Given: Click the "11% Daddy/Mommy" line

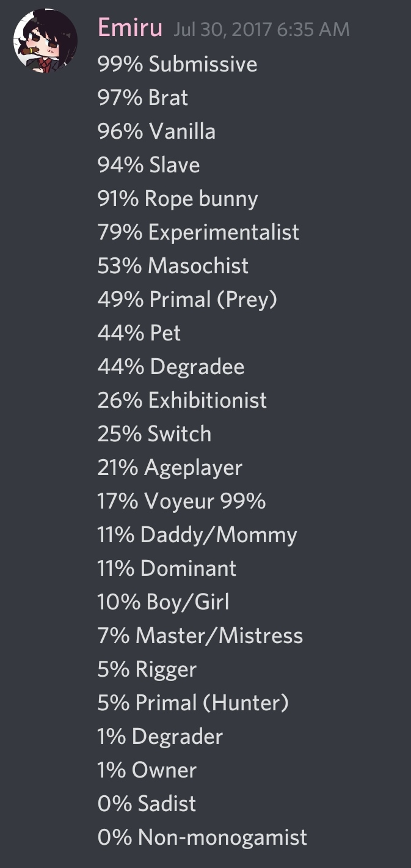Looking at the screenshot, I should tap(197, 535).
